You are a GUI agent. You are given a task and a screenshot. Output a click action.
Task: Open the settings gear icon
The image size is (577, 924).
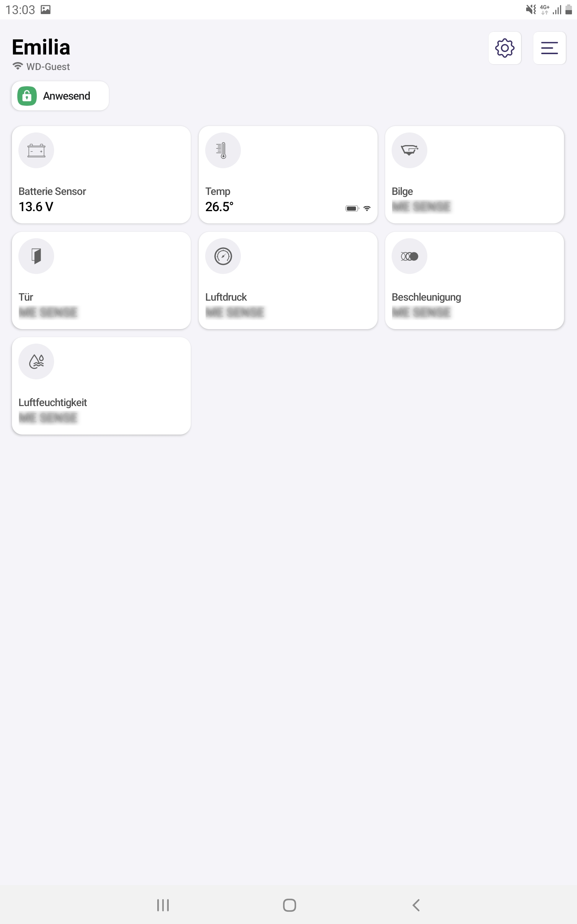(x=505, y=48)
